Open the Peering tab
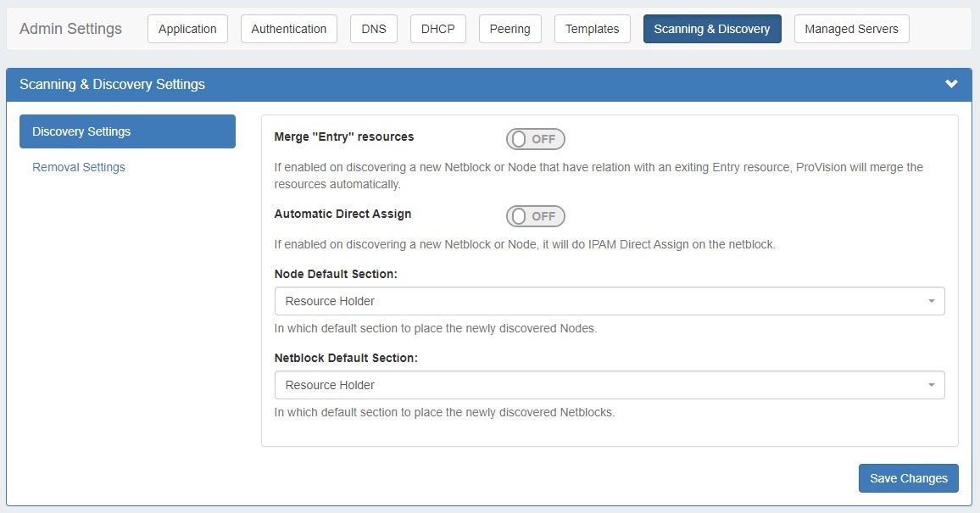Image resolution: width=980 pixels, height=513 pixels. click(x=509, y=29)
